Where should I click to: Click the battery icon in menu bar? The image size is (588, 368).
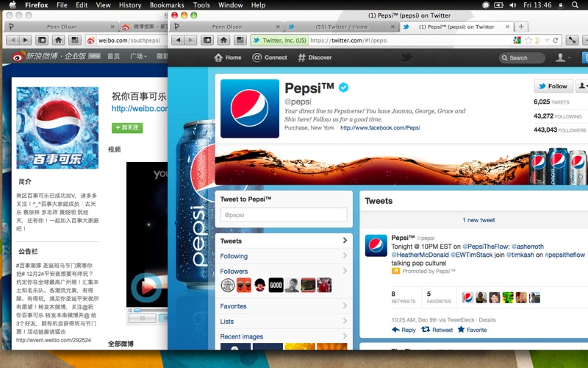(499, 5)
